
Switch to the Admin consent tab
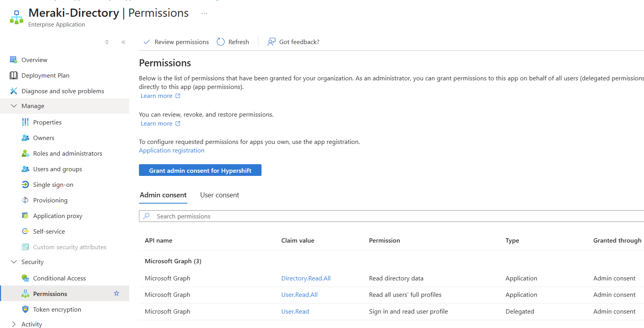pos(163,195)
